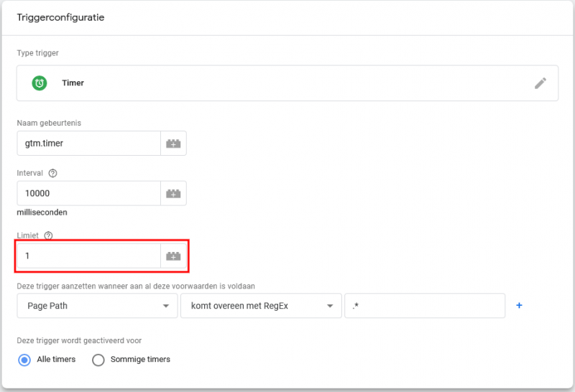Click the Limiet input showing 1

88,256
